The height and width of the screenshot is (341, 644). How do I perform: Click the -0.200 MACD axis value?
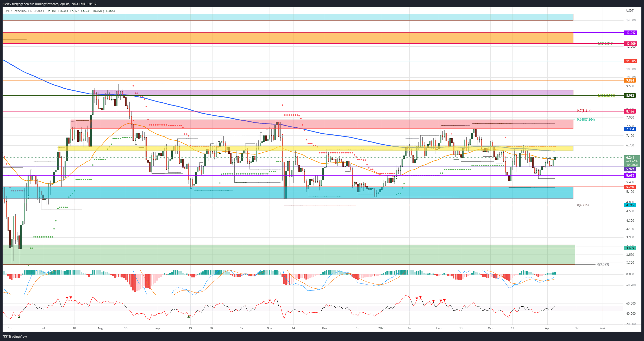pyautogui.click(x=630, y=285)
